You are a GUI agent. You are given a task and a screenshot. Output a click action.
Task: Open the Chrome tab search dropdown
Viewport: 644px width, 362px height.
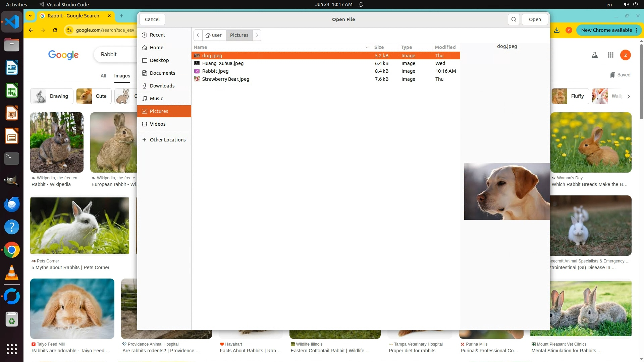point(30,16)
